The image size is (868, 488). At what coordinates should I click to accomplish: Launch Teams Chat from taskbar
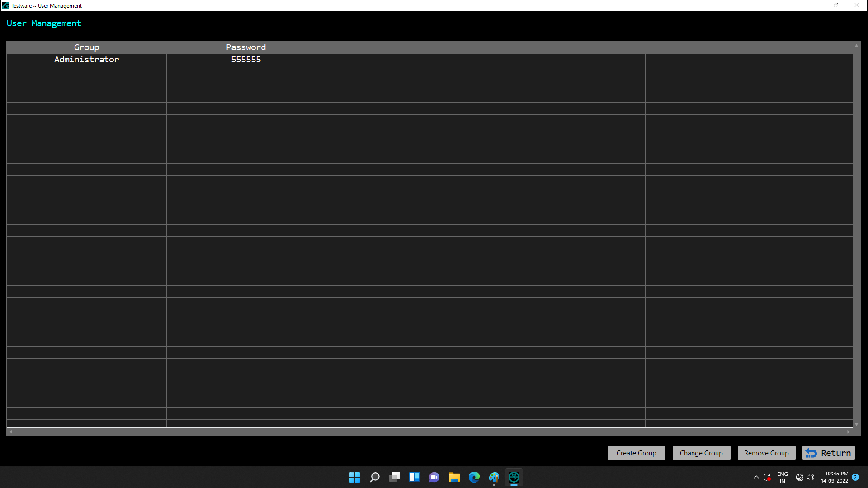click(434, 477)
